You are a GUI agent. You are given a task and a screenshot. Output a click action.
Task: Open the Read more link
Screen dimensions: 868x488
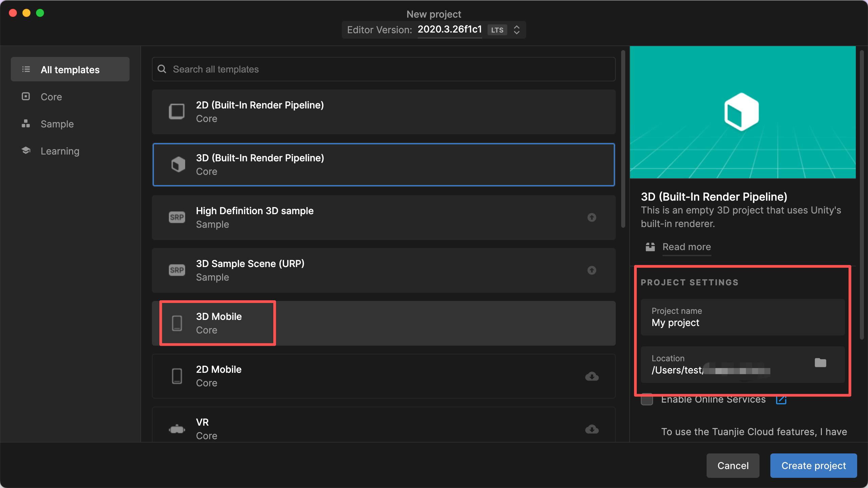point(687,247)
